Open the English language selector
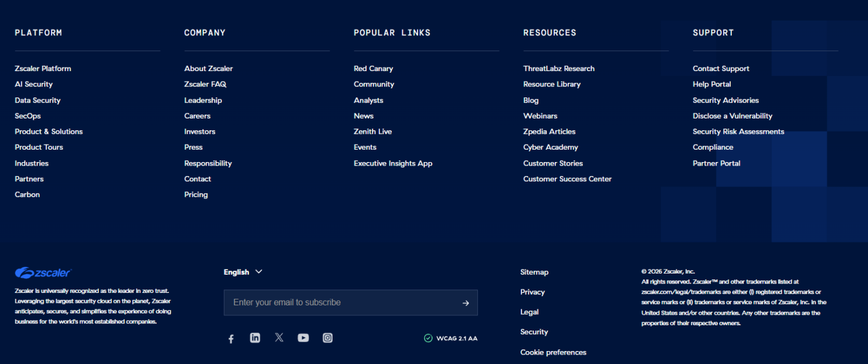Image resolution: width=868 pixels, height=364 pixels. pyautogui.click(x=243, y=272)
